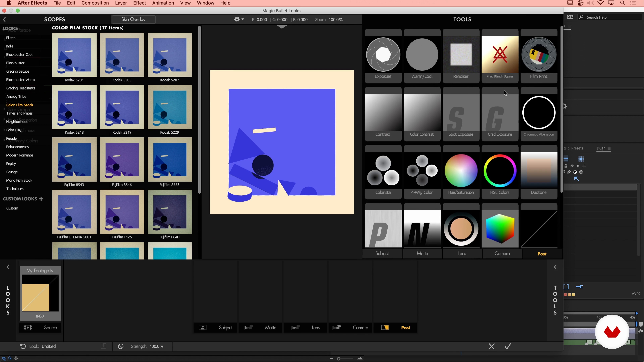Screen dimensions: 644x362
Task: Switch to the Camera tools tab
Action: click(502, 254)
